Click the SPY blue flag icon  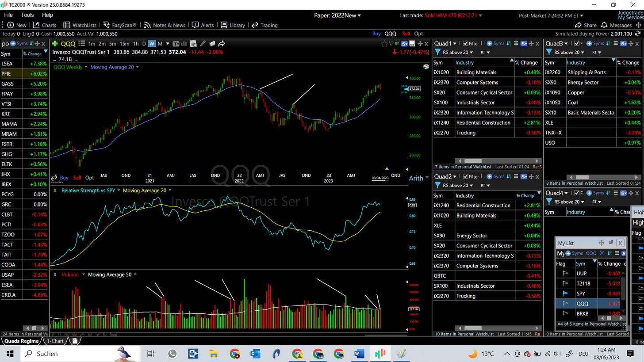point(564,293)
